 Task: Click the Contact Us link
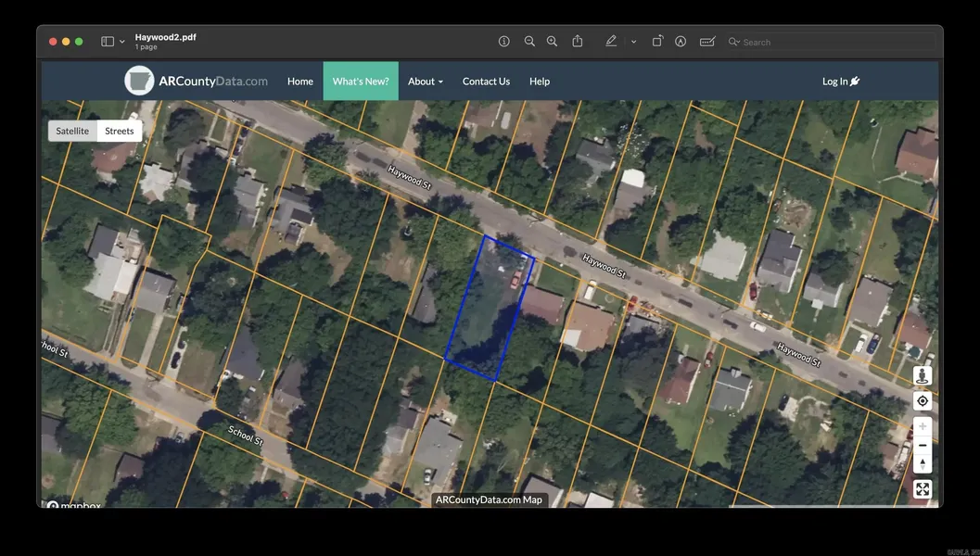click(486, 82)
